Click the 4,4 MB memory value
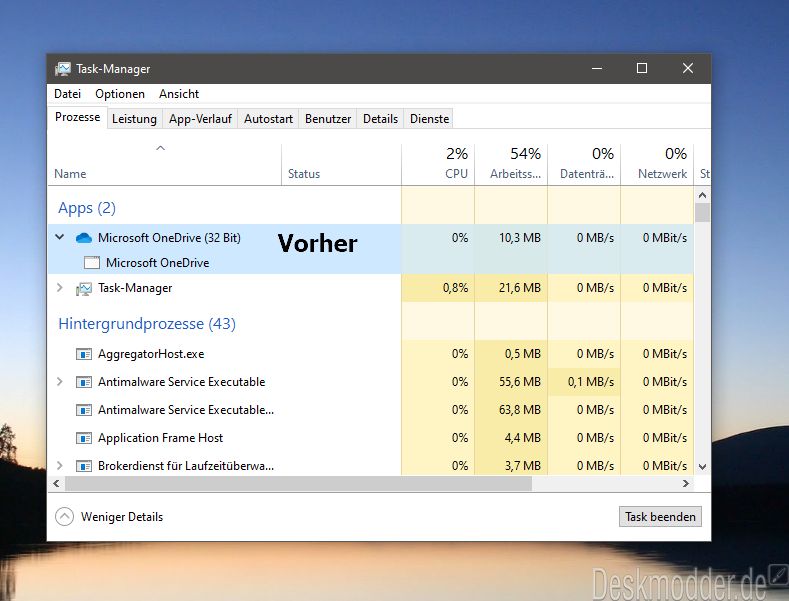Image resolution: width=789 pixels, height=601 pixels. [522, 438]
